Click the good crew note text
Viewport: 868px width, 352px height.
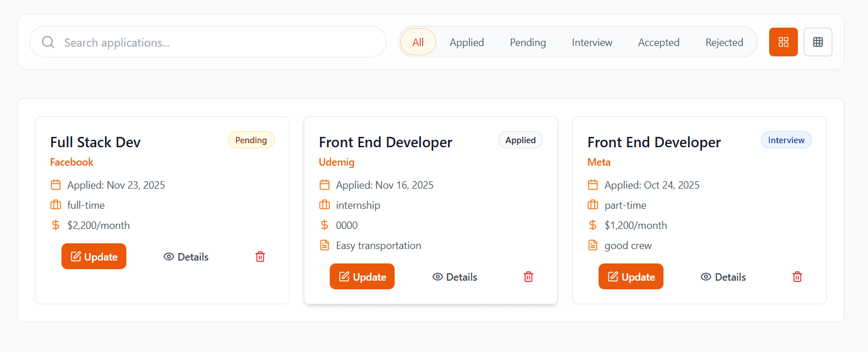click(x=628, y=246)
